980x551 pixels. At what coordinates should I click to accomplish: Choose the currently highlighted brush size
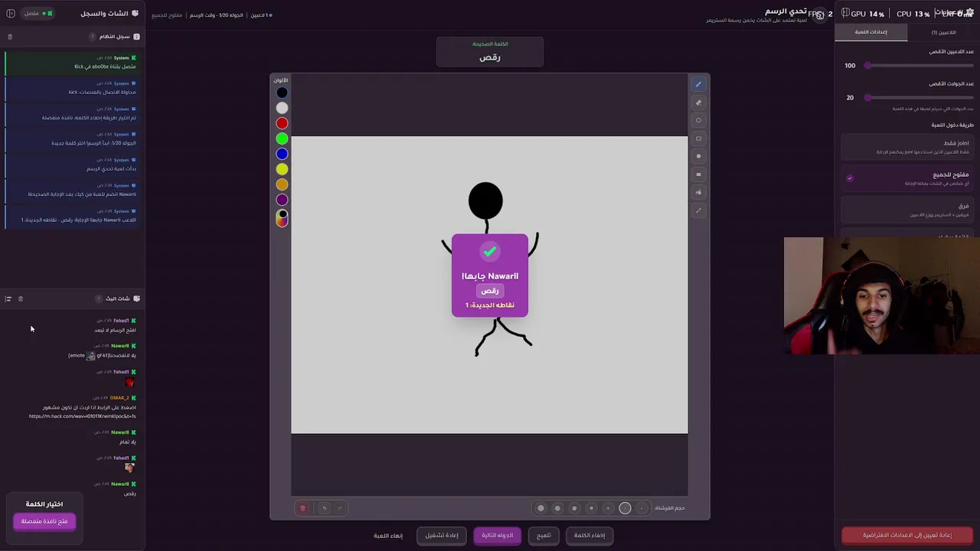click(x=625, y=508)
